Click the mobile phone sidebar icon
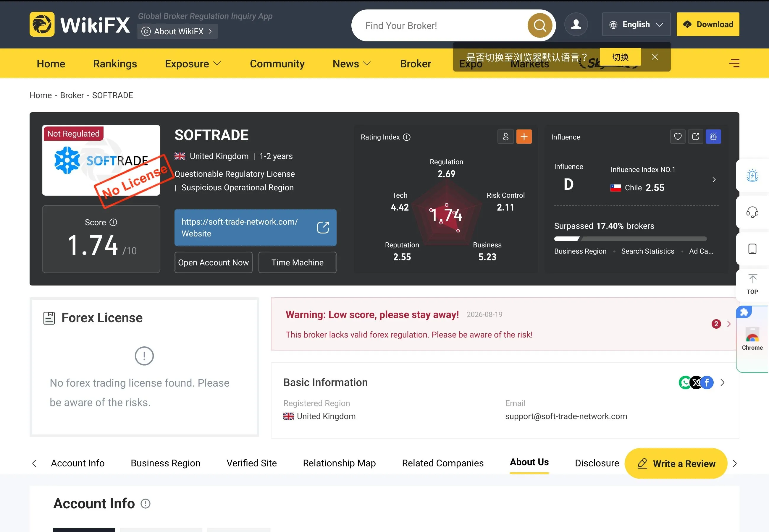769x532 pixels. pos(752,249)
